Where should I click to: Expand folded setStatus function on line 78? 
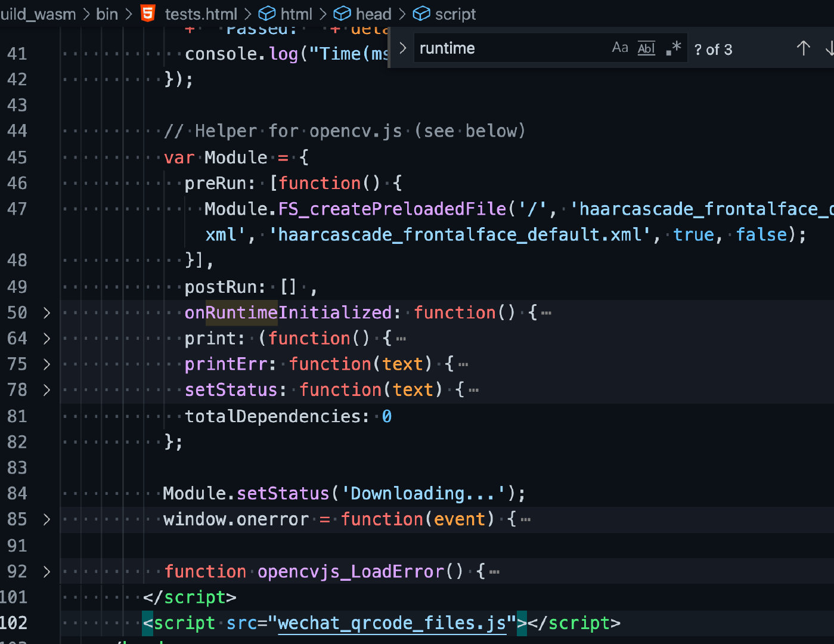(x=46, y=390)
